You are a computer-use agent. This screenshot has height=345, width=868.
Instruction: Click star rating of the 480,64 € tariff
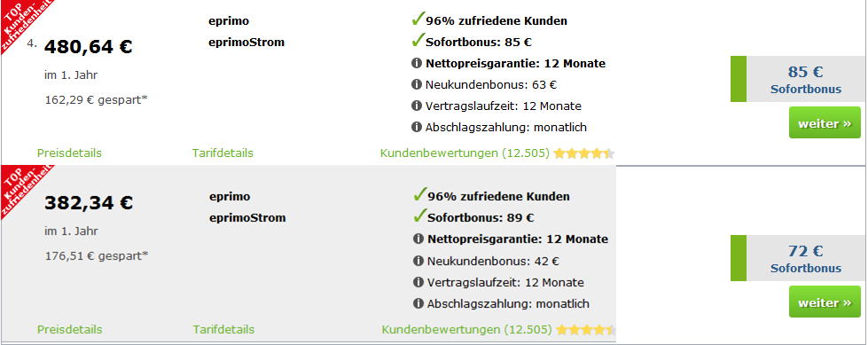583,153
